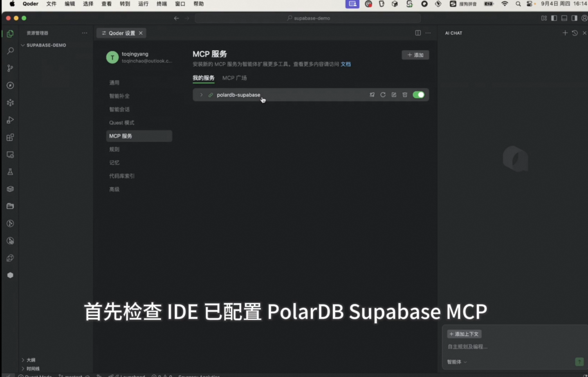Select the MCP 服务 settings section
The width and height of the screenshot is (588, 377).
click(x=139, y=136)
